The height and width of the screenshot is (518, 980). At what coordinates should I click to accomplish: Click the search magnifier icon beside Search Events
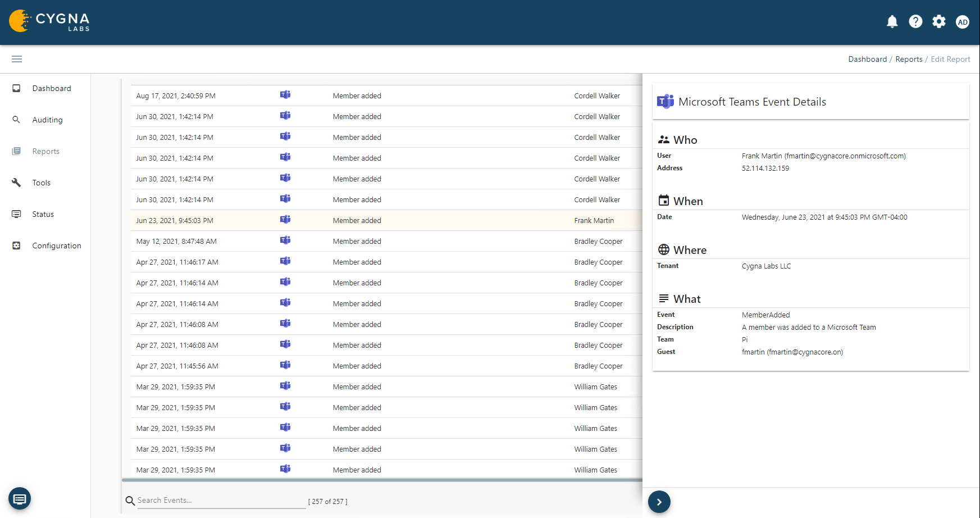[x=130, y=501]
